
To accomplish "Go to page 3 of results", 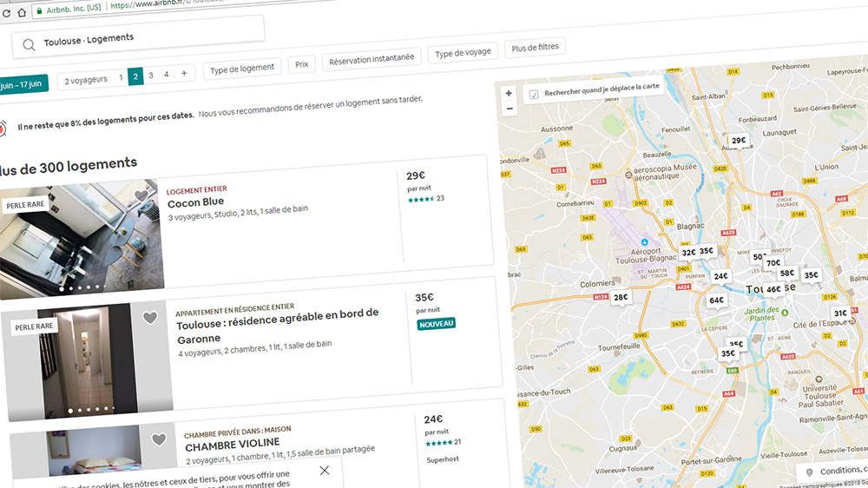I will point(150,76).
